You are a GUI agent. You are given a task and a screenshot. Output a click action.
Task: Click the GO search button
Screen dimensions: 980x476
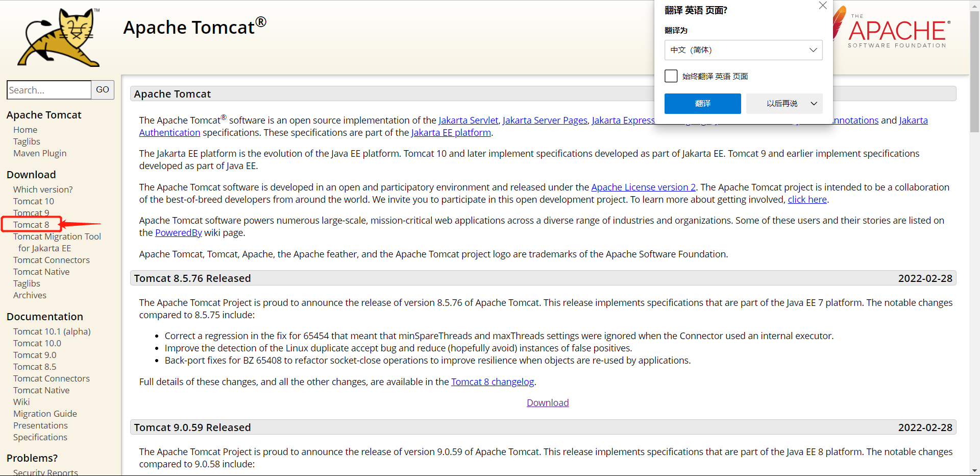103,90
